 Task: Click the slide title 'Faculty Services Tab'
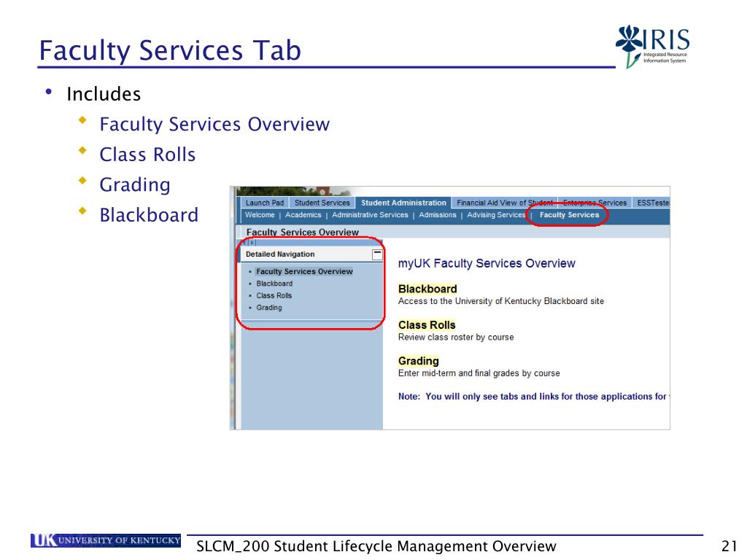point(170,50)
